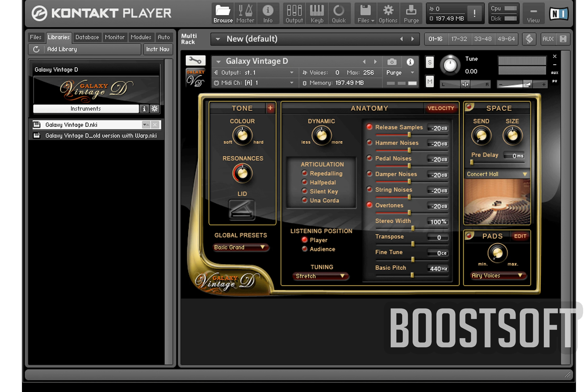
Task: Toggle the SPACE section power LED
Action: (x=469, y=107)
